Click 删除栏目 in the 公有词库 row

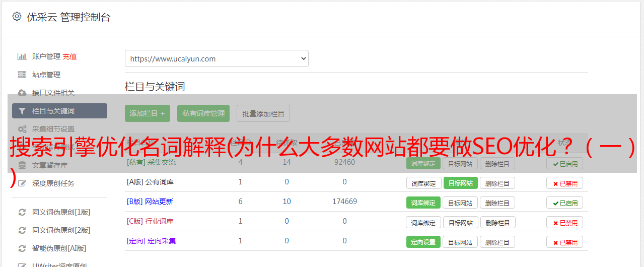[x=497, y=183]
